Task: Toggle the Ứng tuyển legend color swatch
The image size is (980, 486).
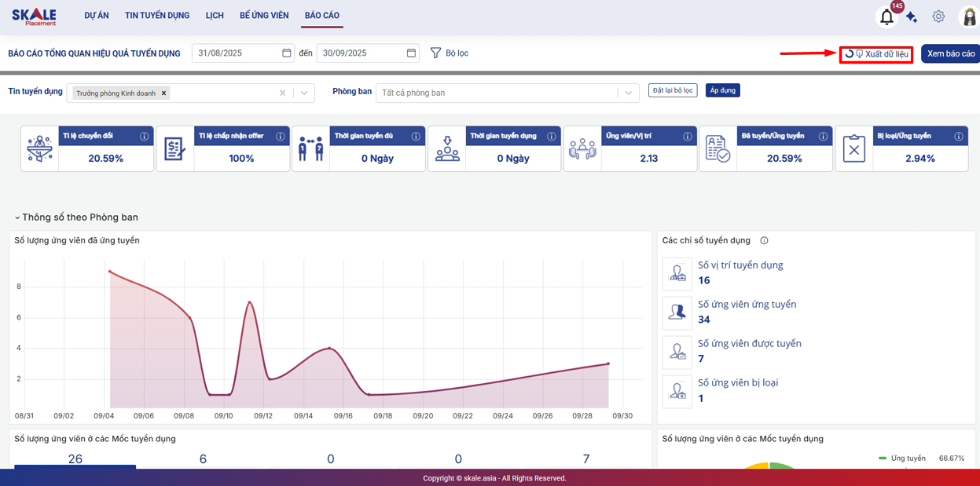Action: [x=883, y=459]
